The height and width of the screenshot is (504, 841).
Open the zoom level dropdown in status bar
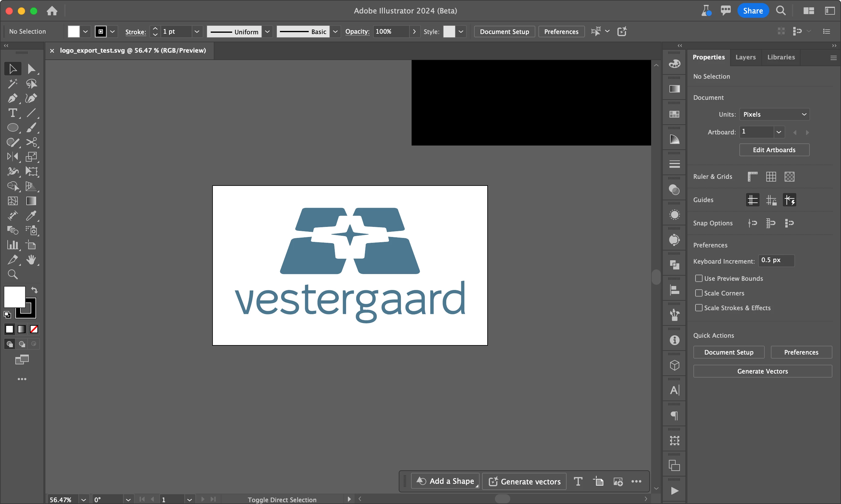[83, 499]
